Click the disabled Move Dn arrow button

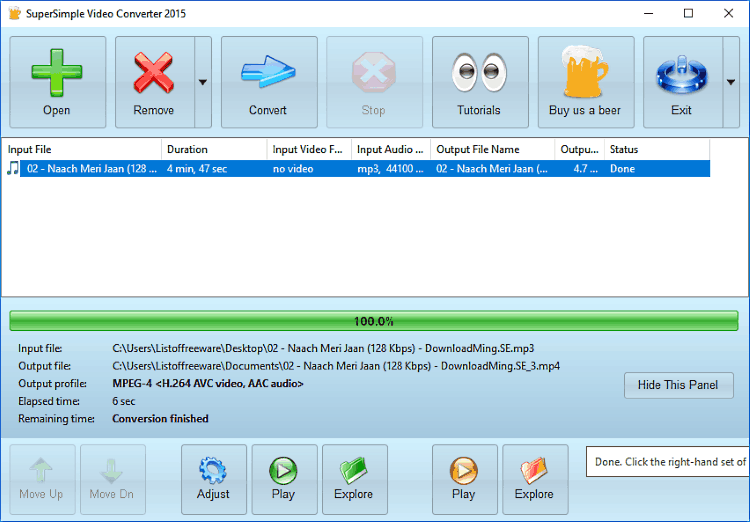[112, 479]
